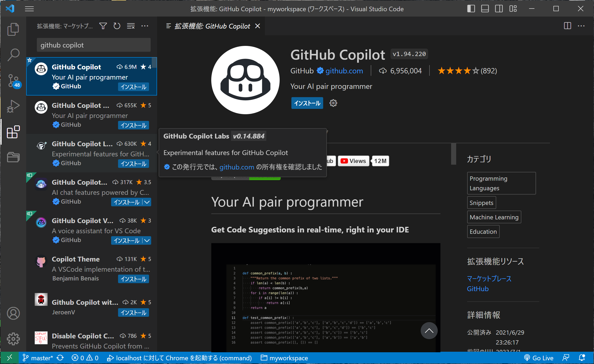This screenshot has width=594, height=364.
Task: Expand install options for Copilot Voice extension
Action: pos(147,240)
